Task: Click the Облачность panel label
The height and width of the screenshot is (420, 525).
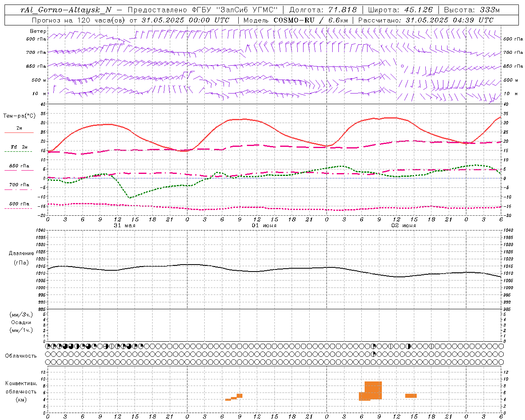Action: point(21,356)
